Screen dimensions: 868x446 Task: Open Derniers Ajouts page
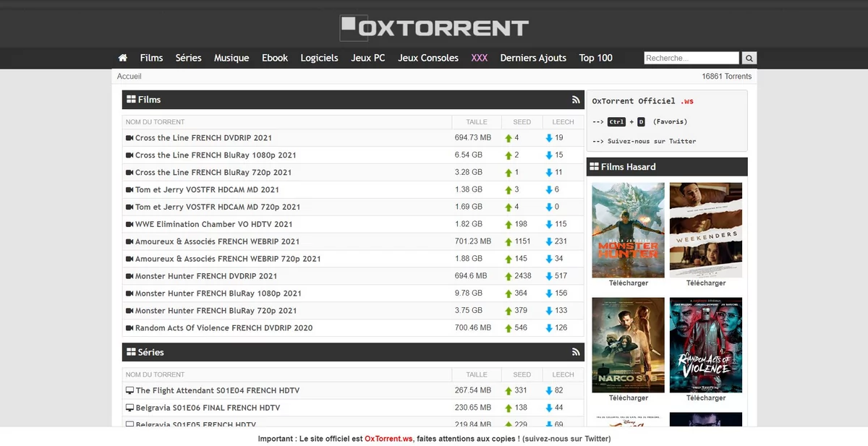tap(533, 58)
